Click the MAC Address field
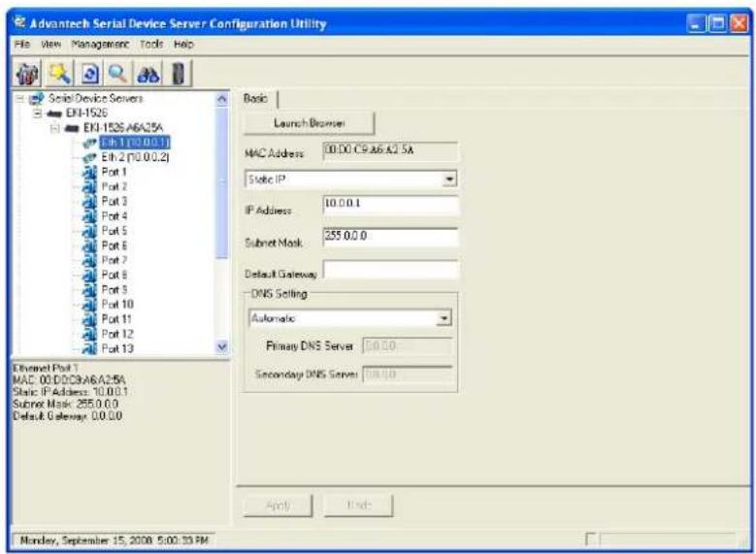This screenshot has height=554, width=756. coord(390,151)
